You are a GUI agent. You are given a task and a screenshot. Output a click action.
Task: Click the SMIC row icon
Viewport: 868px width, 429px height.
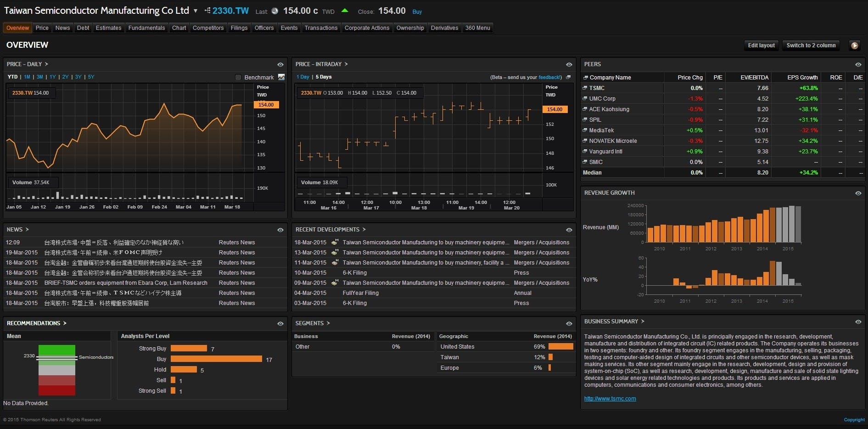(x=585, y=162)
